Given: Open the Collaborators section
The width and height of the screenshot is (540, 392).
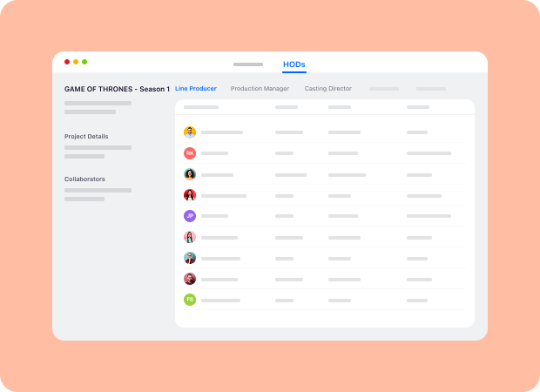Looking at the screenshot, I should click(x=84, y=179).
